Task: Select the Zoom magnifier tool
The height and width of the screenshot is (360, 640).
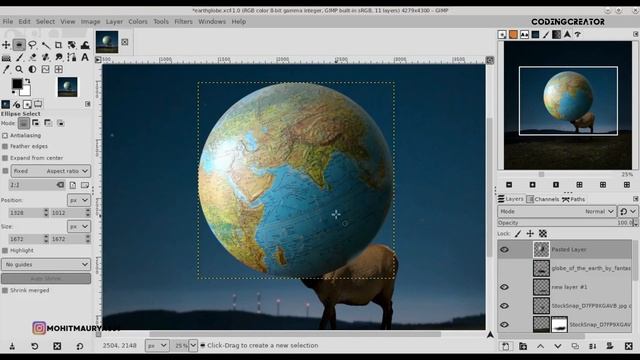Action: (x=19, y=69)
